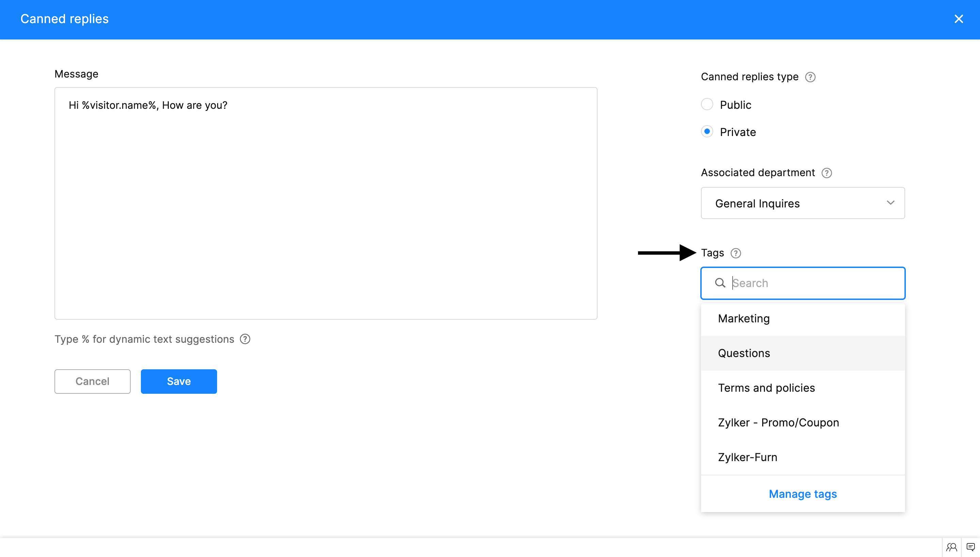
Task: Close the Canned replies dialog
Action: click(959, 19)
